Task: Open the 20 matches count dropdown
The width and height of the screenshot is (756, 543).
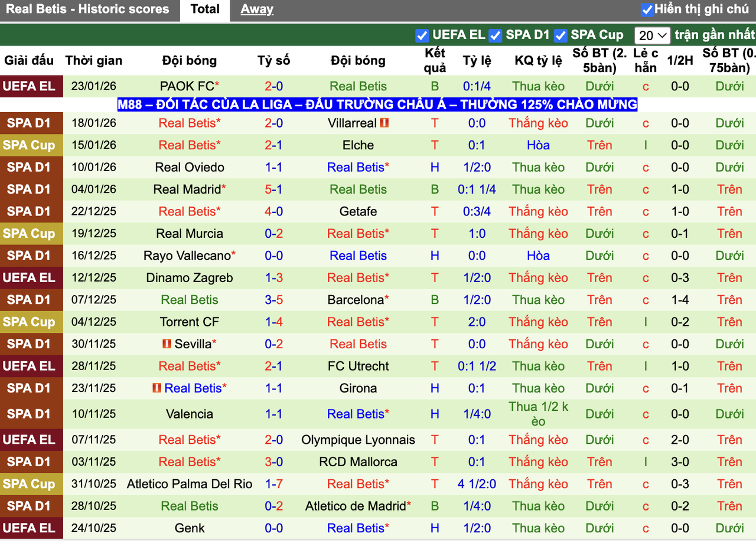Action: point(652,35)
